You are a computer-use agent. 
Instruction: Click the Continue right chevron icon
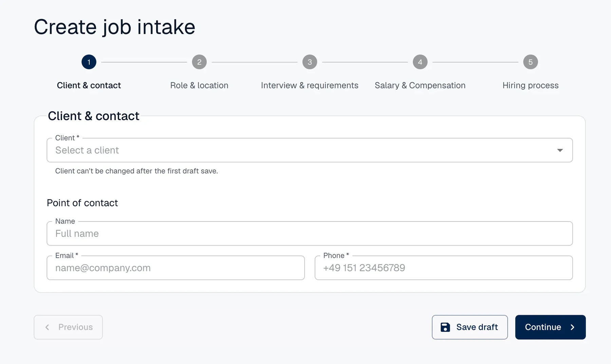573,327
